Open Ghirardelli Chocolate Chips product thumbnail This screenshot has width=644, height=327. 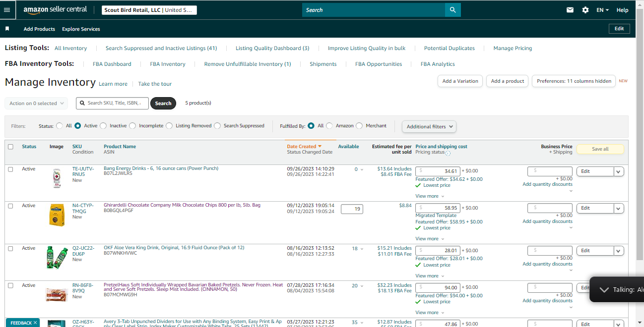57,215
